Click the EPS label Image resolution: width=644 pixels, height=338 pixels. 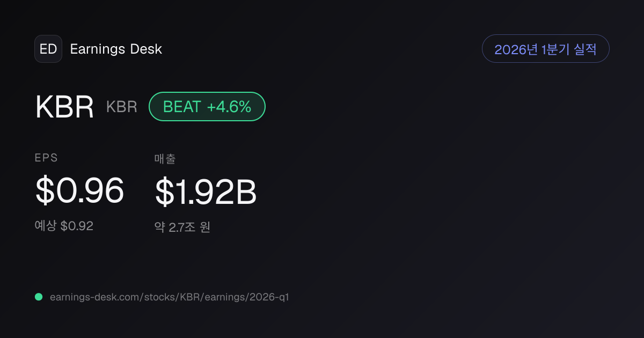coord(46,158)
